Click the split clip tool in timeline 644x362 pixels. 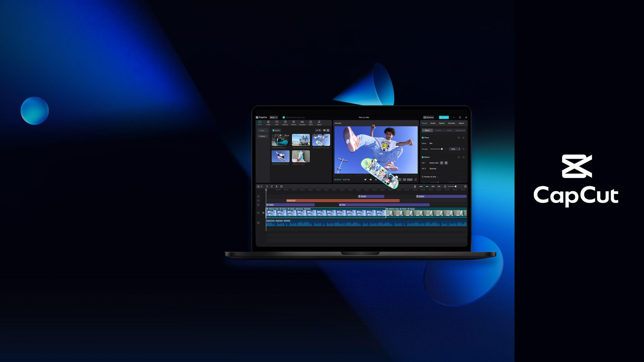point(276,187)
